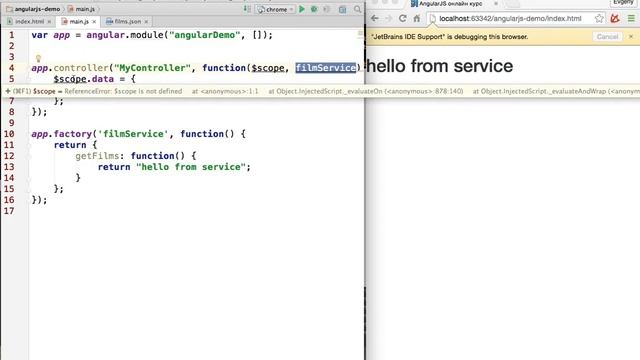Viewport: 640px width, 360px height.
Task: Dismiss the debugging infobar with its X
Action: tap(631, 37)
